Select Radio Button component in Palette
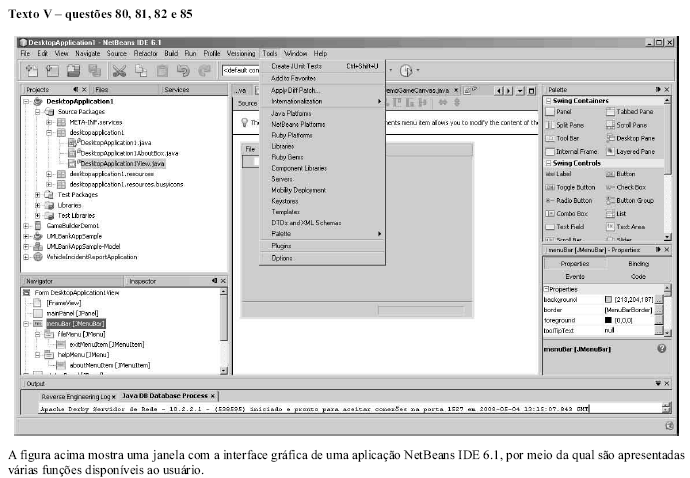Image resolution: width=690 pixels, height=478 pixels. point(569,201)
